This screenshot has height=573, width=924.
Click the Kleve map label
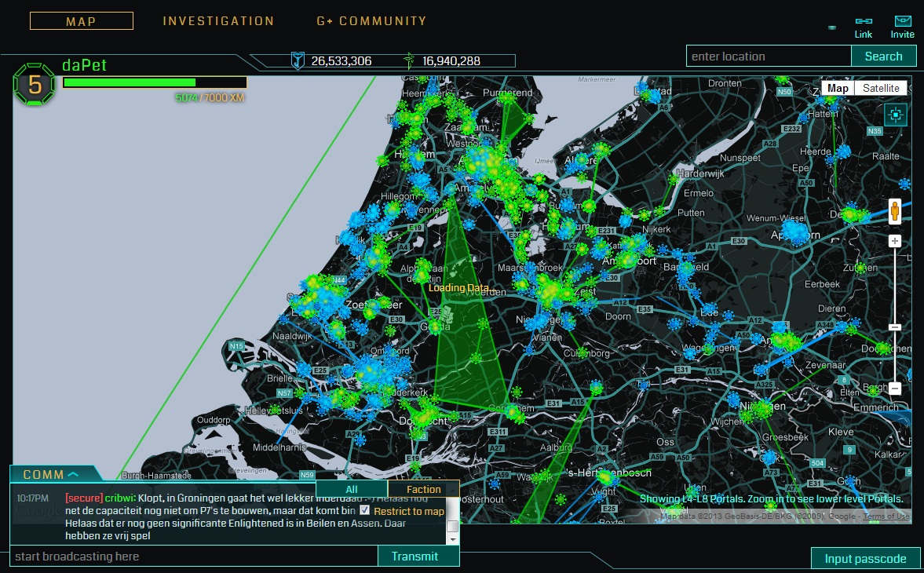click(x=841, y=432)
